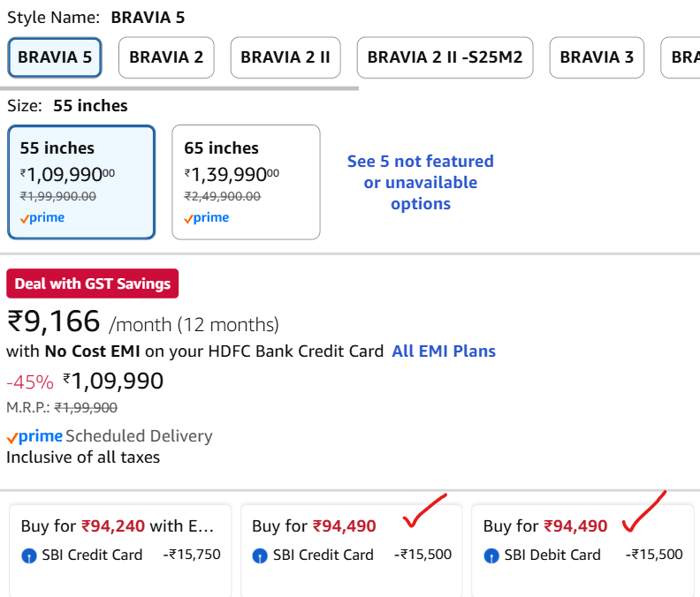Switch to BRAVIA 2 II -S25M2 style
This screenshot has height=597, width=700.
[x=445, y=57]
